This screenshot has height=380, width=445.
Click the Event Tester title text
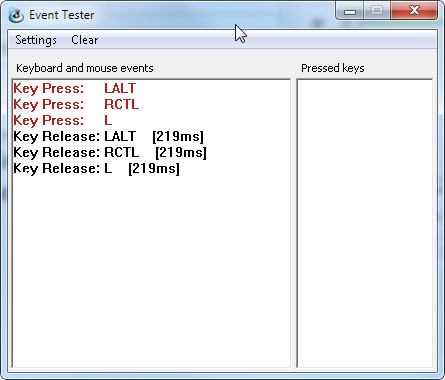click(x=62, y=15)
